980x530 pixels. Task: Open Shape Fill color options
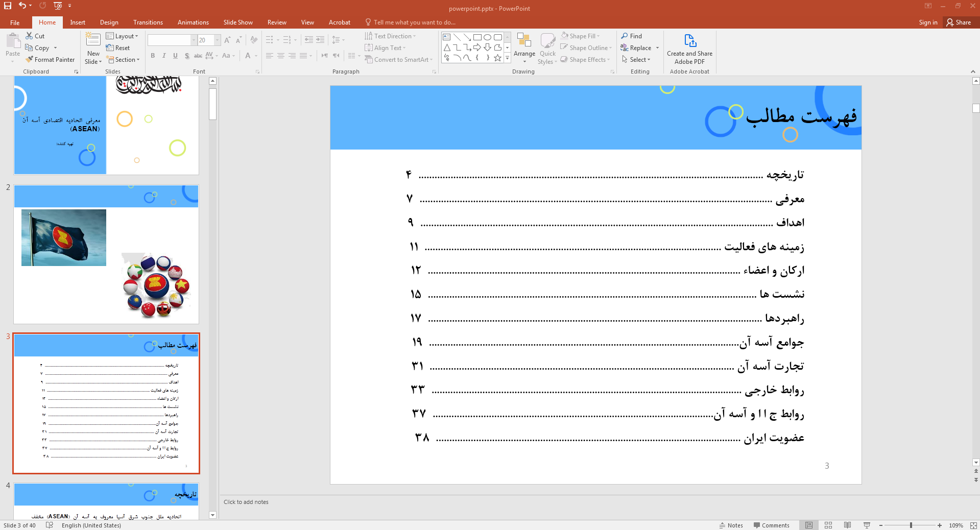click(580, 36)
